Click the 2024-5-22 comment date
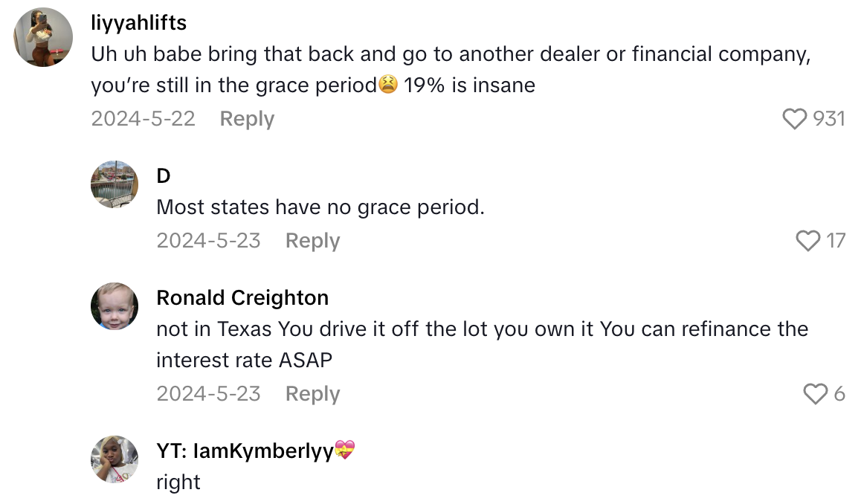 click(x=144, y=119)
